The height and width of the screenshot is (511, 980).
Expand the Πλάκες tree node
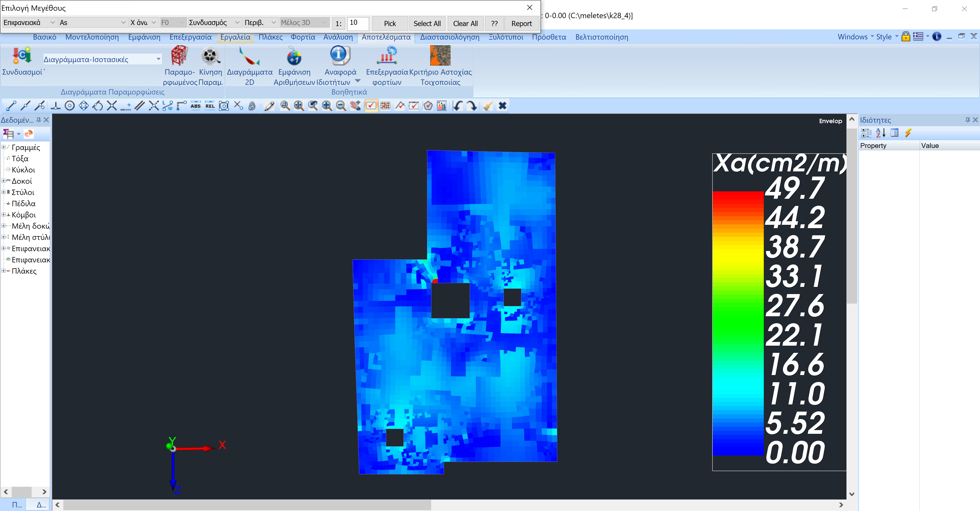pos(3,271)
